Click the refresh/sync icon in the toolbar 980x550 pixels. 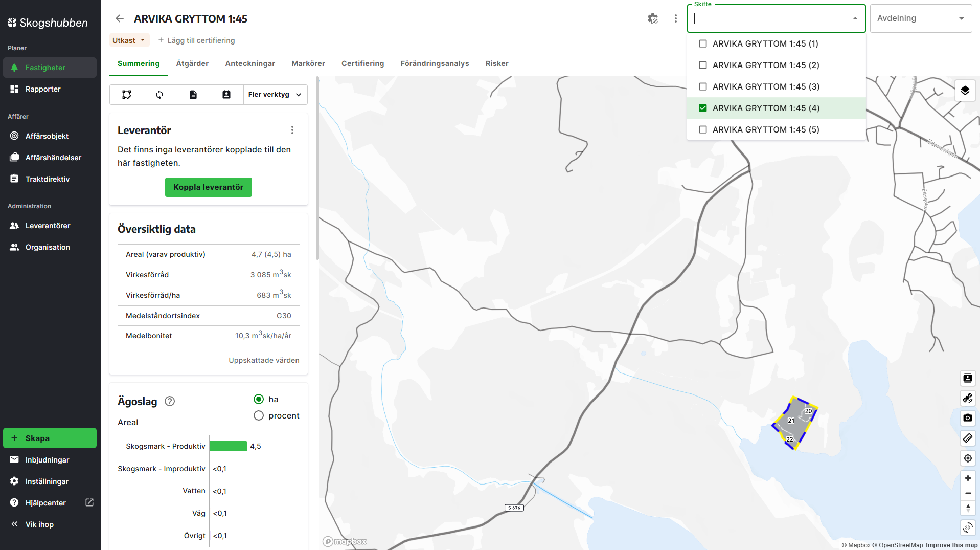(159, 95)
